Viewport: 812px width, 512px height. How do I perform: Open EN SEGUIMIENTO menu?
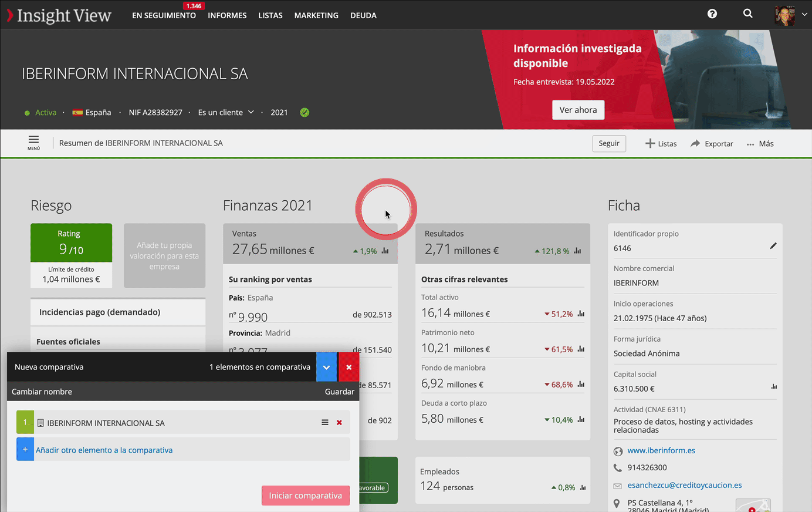pos(164,15)
